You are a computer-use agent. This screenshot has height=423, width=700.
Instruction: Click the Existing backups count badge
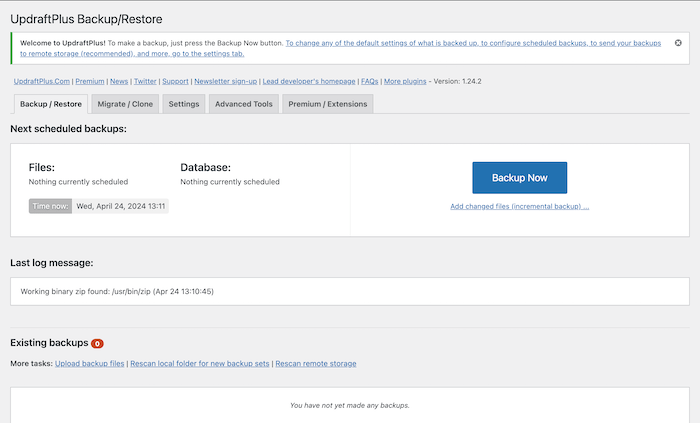point(97,344)
